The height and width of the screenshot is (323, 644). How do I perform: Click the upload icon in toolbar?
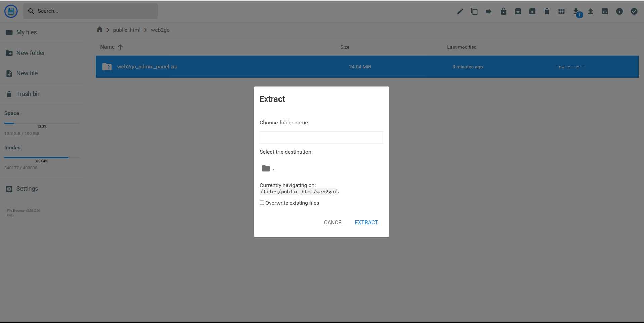tap(590, 12)
